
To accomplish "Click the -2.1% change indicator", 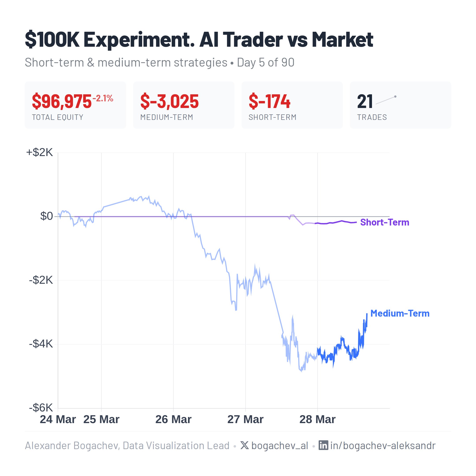I will pyautogui.click(x=103, y=98).
